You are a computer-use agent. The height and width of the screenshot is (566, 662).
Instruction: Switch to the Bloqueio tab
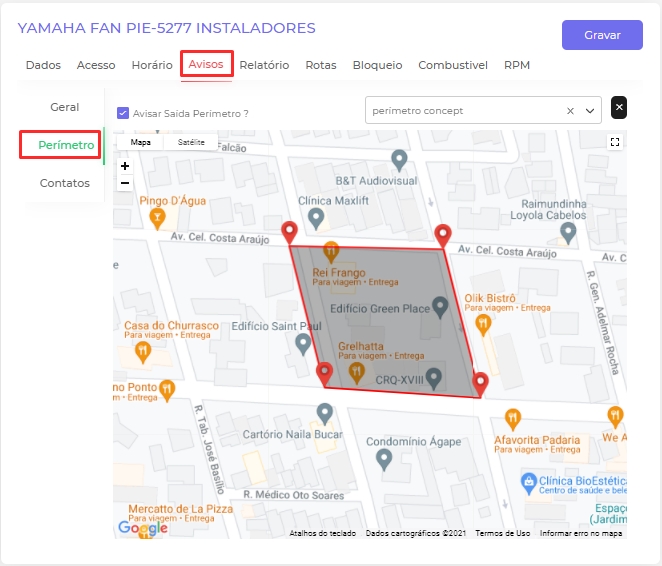coord(377,65)
